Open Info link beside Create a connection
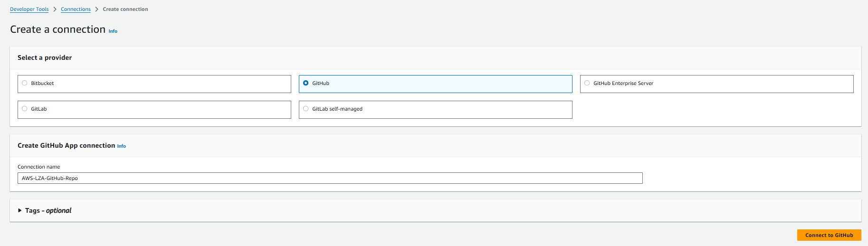 (113, 31)
